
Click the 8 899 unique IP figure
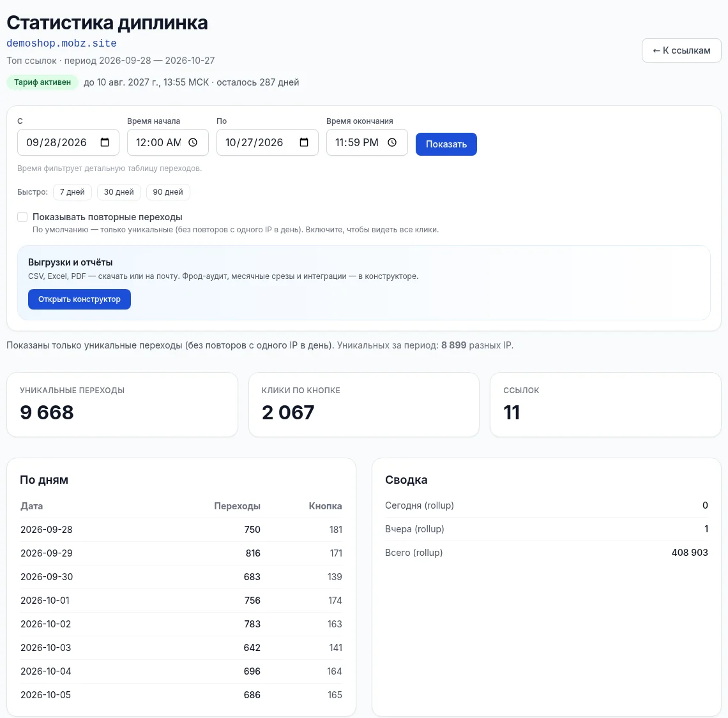click(453, 345)
